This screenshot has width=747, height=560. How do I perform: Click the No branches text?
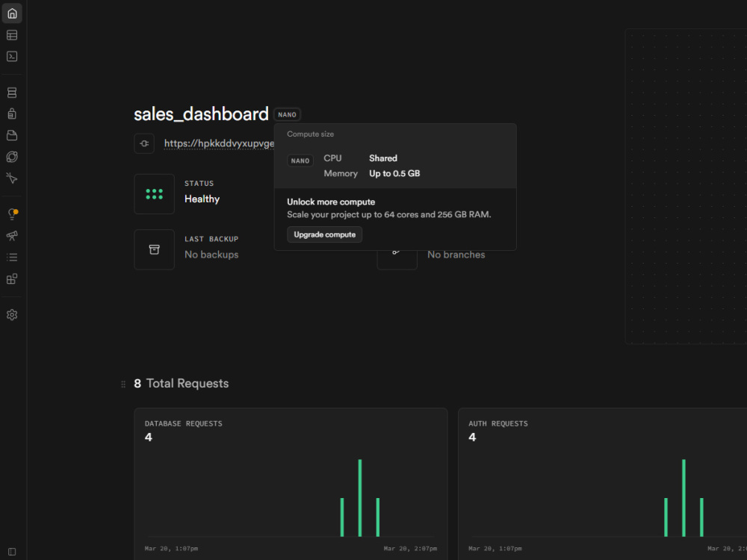click(x=456, y=255)
